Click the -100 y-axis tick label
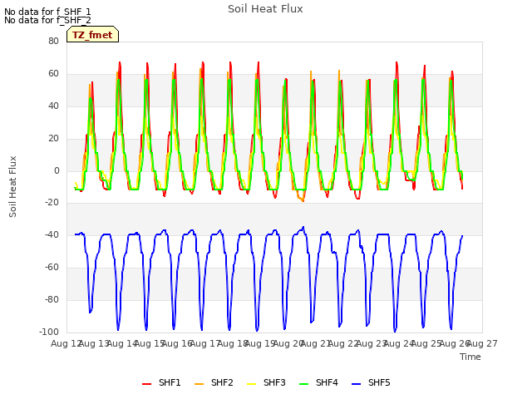 coord(49,332)
